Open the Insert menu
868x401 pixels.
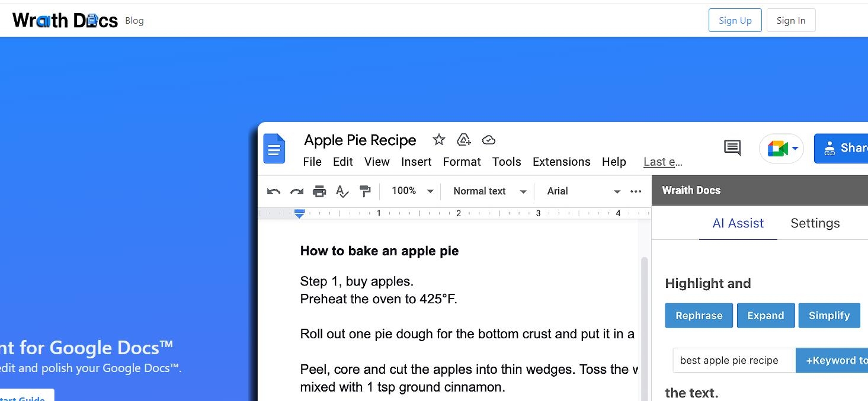click(x=417, y=162)
